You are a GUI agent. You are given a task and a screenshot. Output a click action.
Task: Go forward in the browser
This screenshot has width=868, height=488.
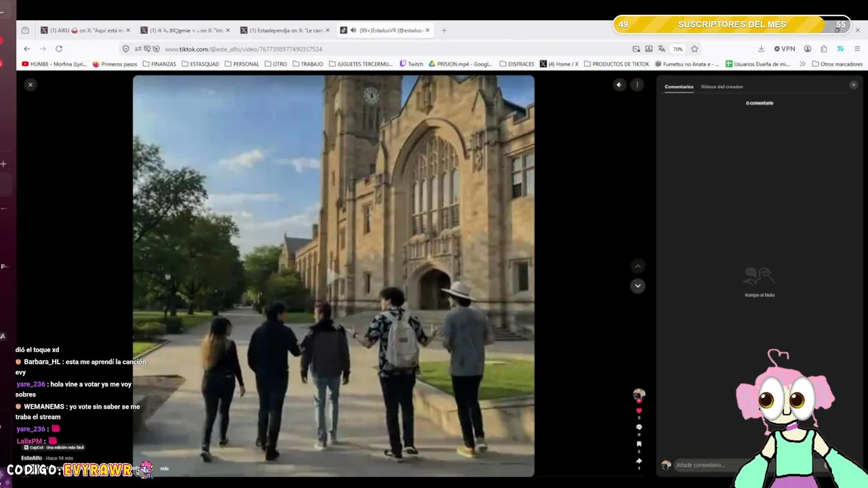click(x=43, y=49)
